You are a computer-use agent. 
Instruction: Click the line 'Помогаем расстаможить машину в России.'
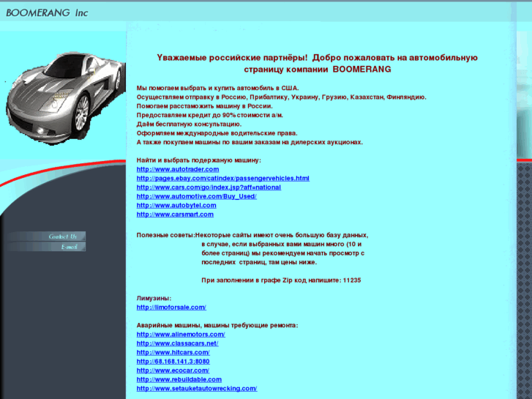[205, 106]
